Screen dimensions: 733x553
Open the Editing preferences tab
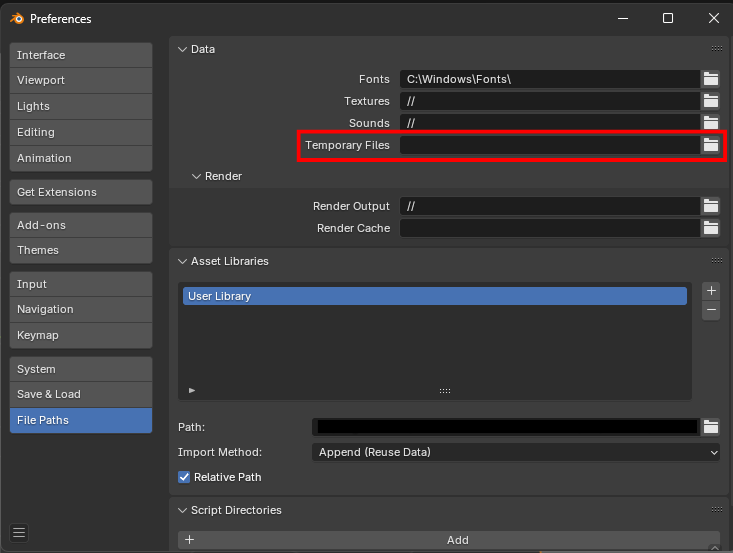click(81, 132)
